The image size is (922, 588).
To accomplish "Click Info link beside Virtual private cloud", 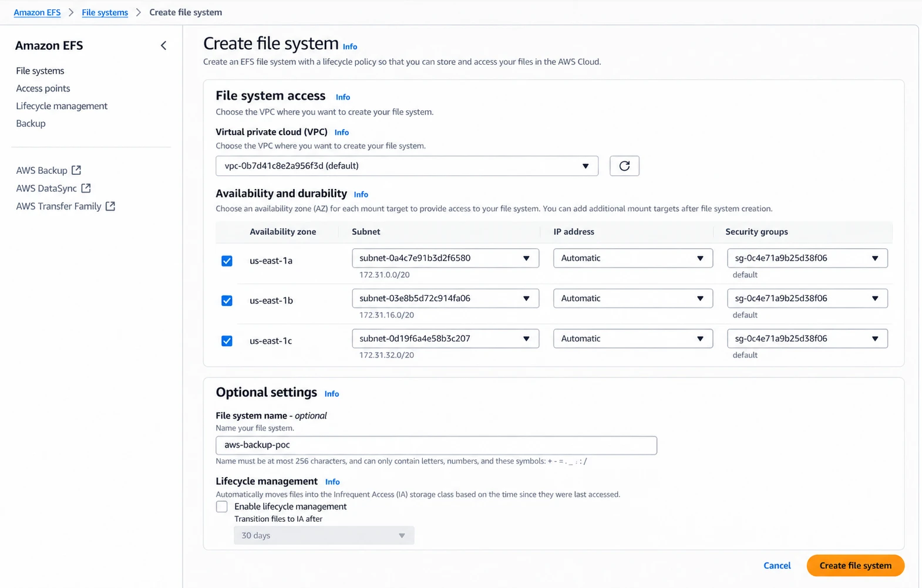I will pos(342,133).
